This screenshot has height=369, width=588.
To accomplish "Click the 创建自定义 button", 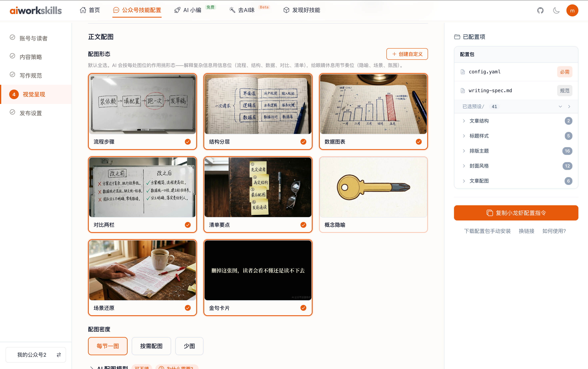I will (407, 54).
